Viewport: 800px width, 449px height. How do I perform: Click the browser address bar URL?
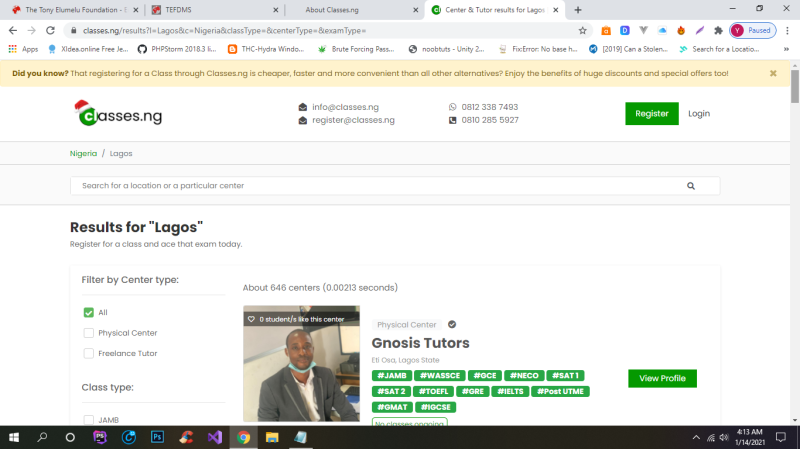tap(224, 31)
